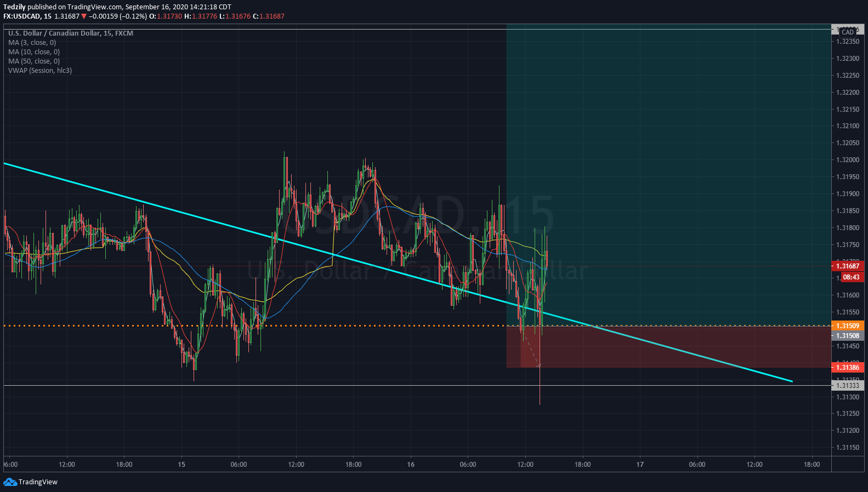Click the MA (10, close, 0) indicator label

point(34,52)
